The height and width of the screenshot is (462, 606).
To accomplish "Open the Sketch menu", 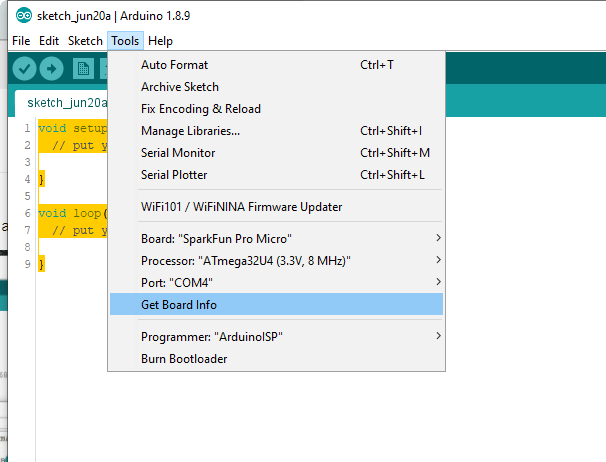I will click(85, 41).
